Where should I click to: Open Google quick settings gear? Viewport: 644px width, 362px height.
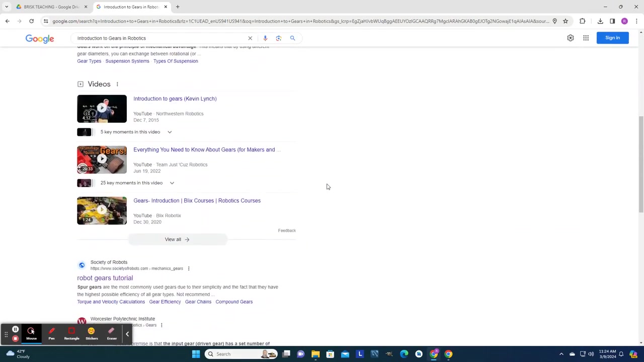point(571,38)
